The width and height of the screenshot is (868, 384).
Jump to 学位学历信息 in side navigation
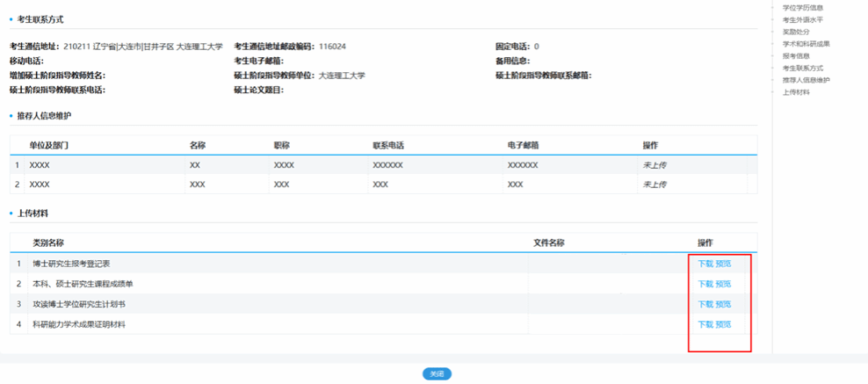(x=802, y=8)
